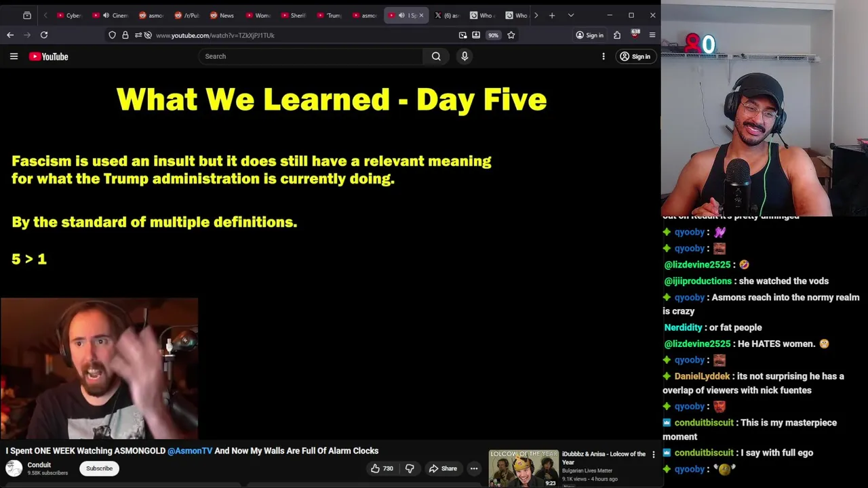The height and width of the screenshot is (488, 868).
Task: Subscribe to the Conduit channel
Action: point(99,468)
